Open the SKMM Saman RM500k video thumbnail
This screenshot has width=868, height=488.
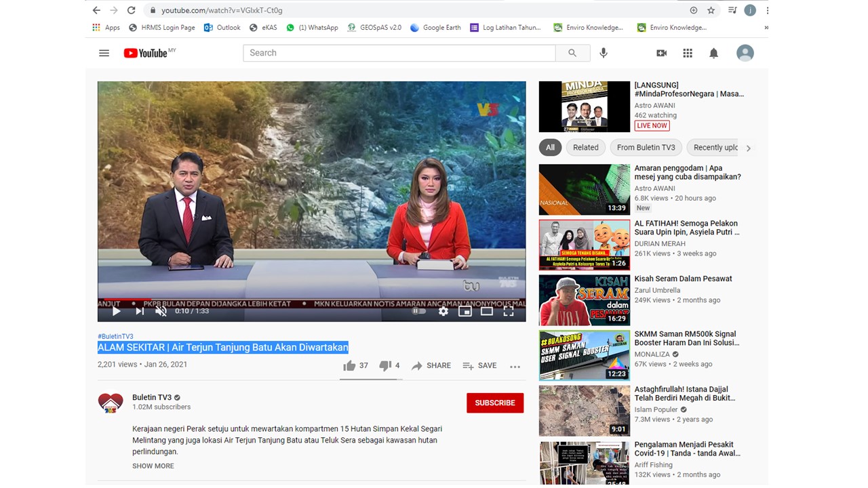coord(585,356)
